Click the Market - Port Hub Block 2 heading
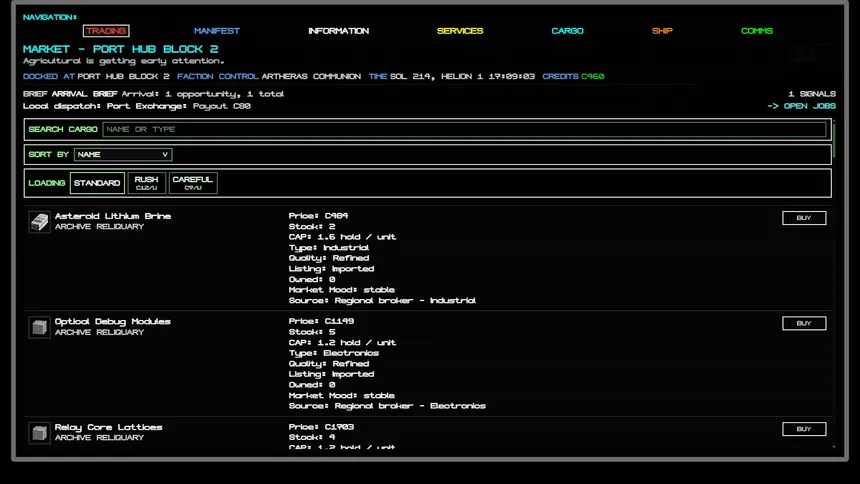The height and width of the screenshot is (484, 860). (x=121, y=49)
